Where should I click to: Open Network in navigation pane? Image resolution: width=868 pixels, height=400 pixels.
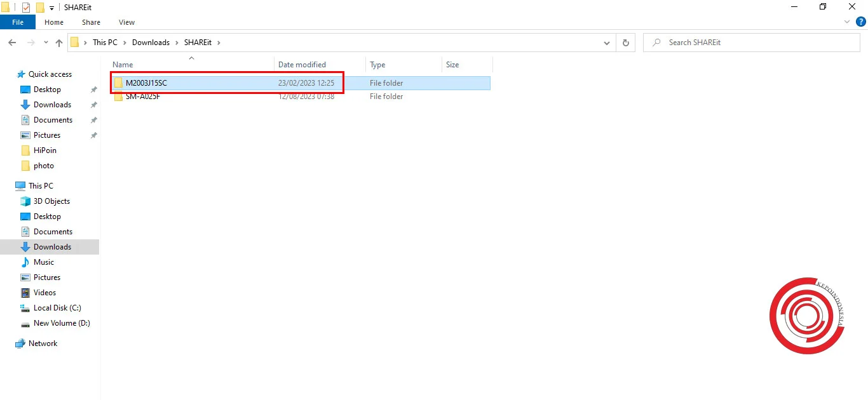click(43, 343)
